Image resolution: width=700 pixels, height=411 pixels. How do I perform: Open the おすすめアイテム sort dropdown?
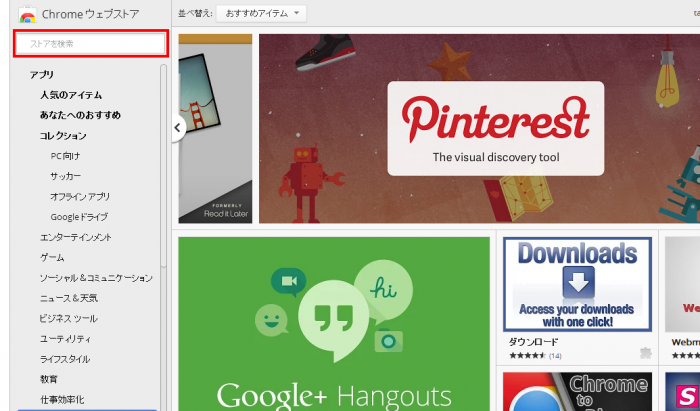[x=261, y=13]
